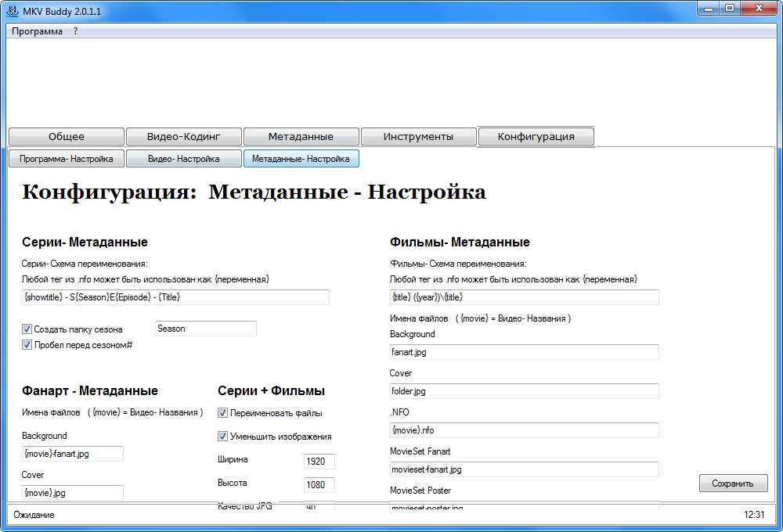Click the Серии- Метаданные heading
Image resolution: width=783 pixels, height=532 pixels.
(x=85, y=242)
